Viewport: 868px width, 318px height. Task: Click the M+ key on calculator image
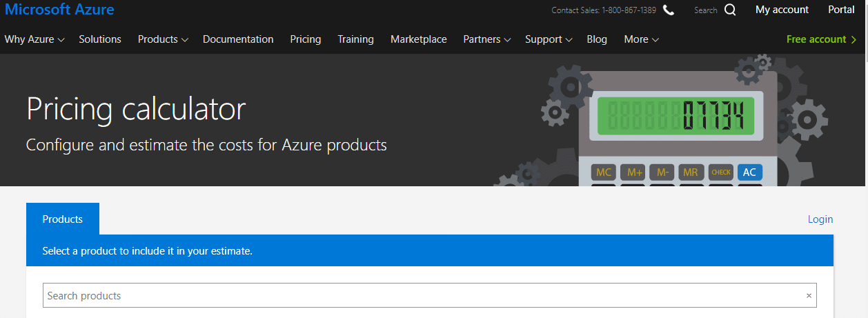coord(633,172)
